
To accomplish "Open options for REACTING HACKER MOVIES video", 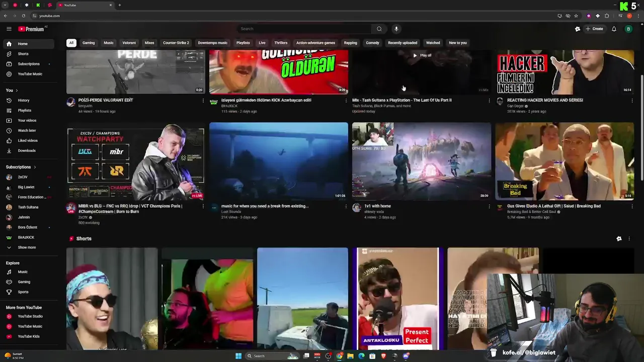I will click(x=632, y=101).
